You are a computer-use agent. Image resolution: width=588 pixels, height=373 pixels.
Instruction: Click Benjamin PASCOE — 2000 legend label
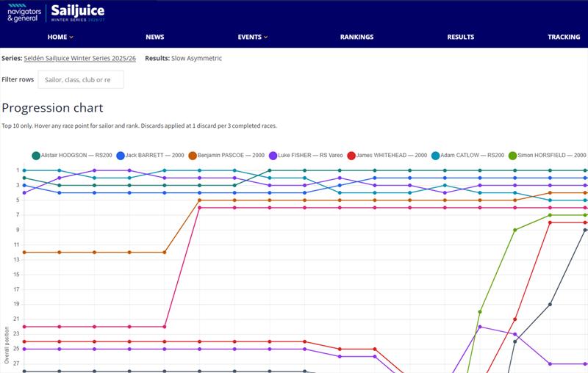pos(231,155)
